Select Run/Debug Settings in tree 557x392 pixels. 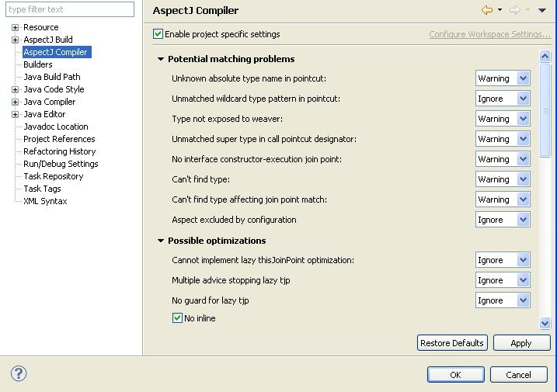61,164
